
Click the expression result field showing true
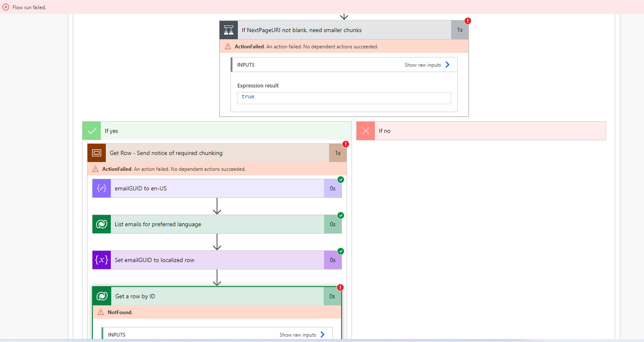(344, 97)
